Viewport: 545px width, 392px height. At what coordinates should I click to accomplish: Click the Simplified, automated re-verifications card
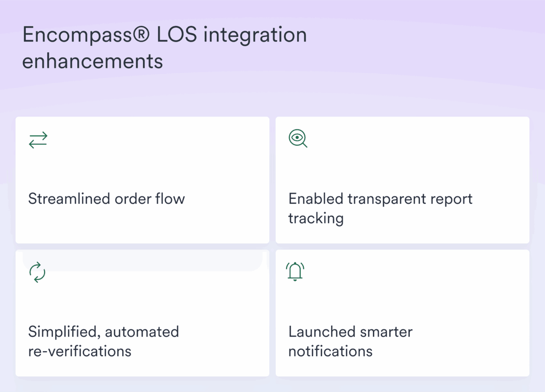click(142, 313)
